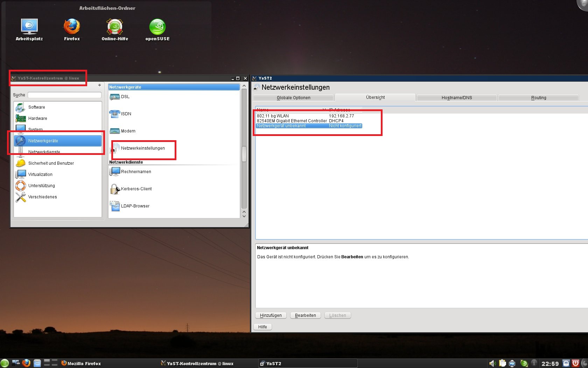Select the 82540EM Gigabit Ethernet Controller row
This screenshot has height=368, width=588.
(x=309, y=121)
